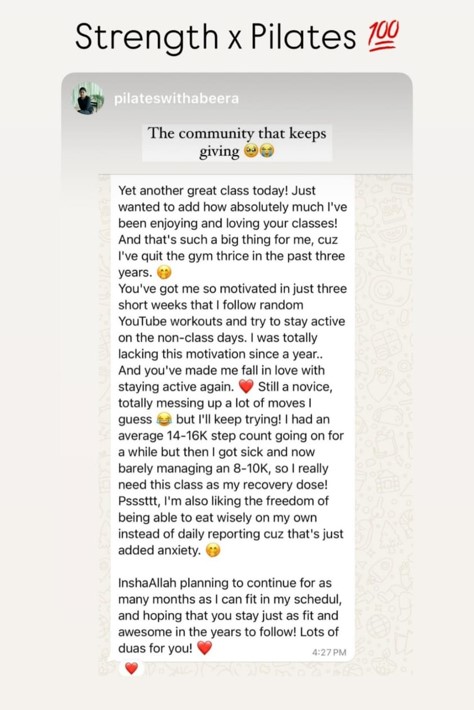Viewport: 474px width, 710px height.
Task: Select the 'Strength x Pilates' title text
Action: click(x=215, y=37)
